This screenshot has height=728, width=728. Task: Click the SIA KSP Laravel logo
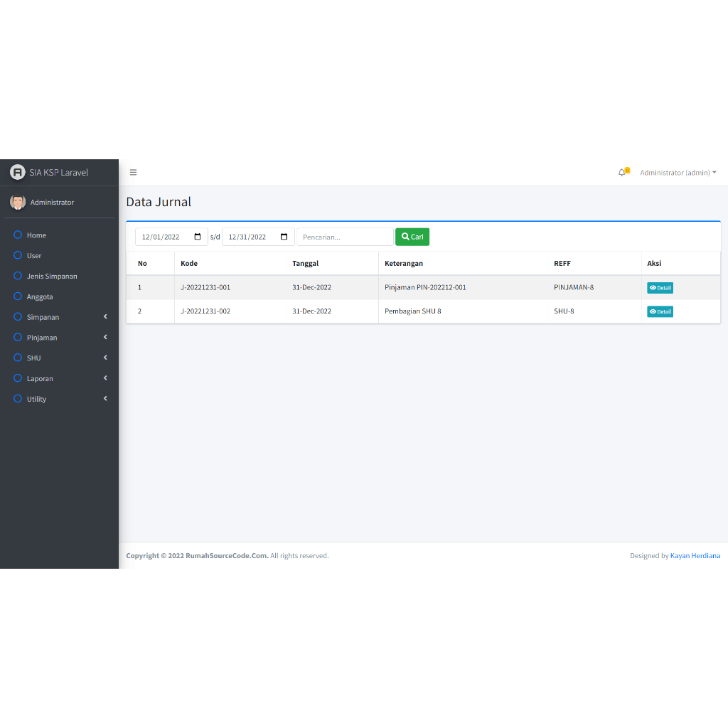(18, 172)
